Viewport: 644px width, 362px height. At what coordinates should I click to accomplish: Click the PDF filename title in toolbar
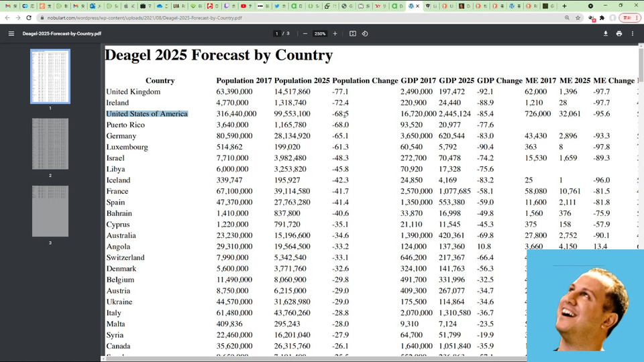(62, 34)
